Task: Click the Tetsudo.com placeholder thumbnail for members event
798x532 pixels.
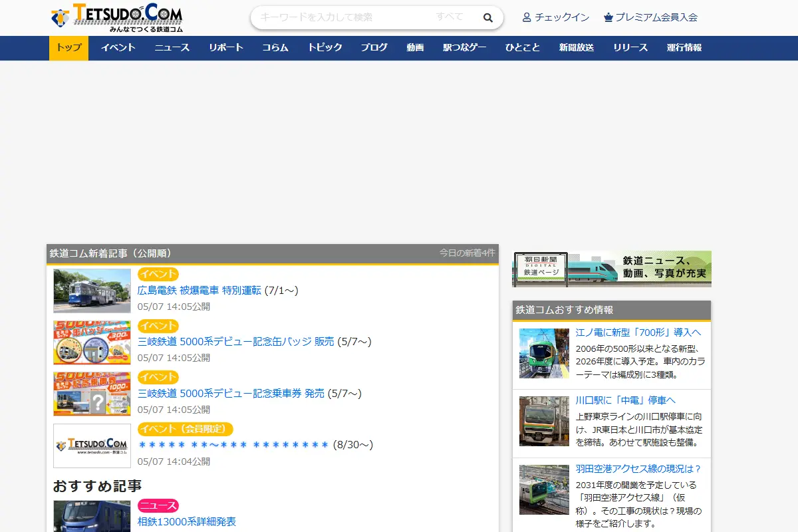Action: (x=92, y=446)
